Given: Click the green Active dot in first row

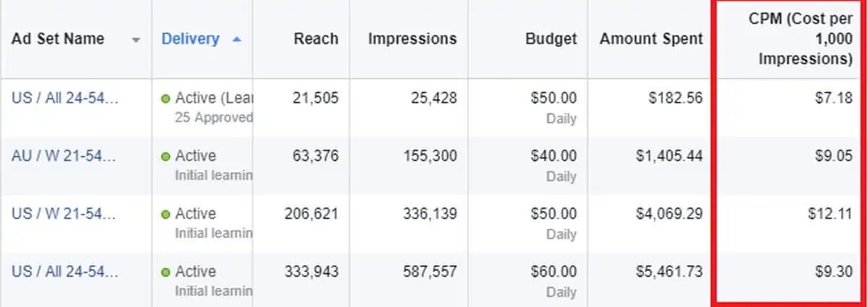Looking at the screenshot, I should tap(166, 98).
